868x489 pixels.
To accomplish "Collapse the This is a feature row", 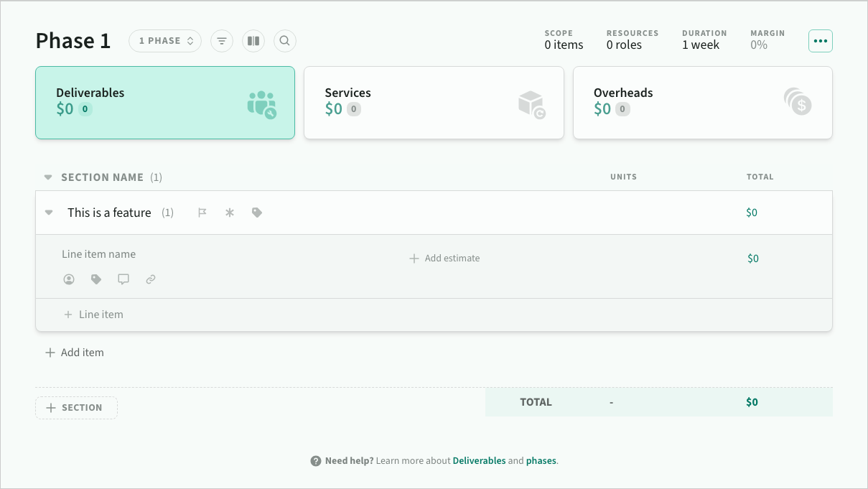I will tap(49, 213).
